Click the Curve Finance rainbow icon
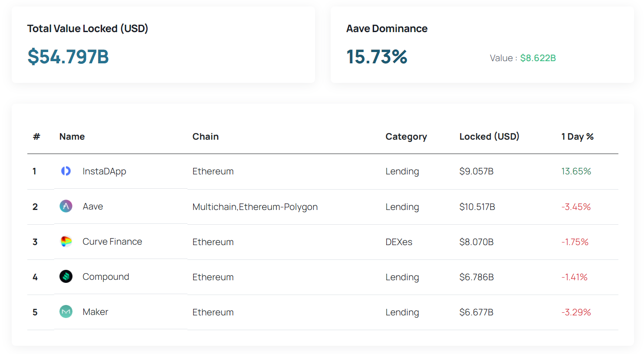 point(66,241)
